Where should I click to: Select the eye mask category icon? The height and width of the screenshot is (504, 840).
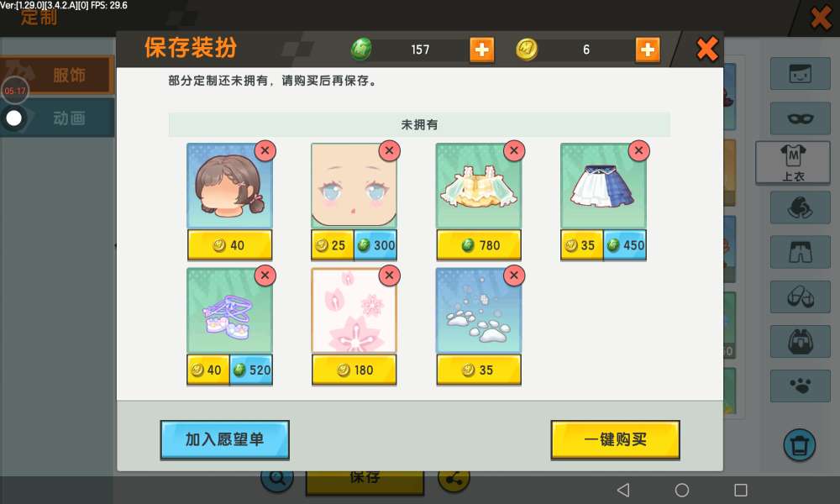800,118
